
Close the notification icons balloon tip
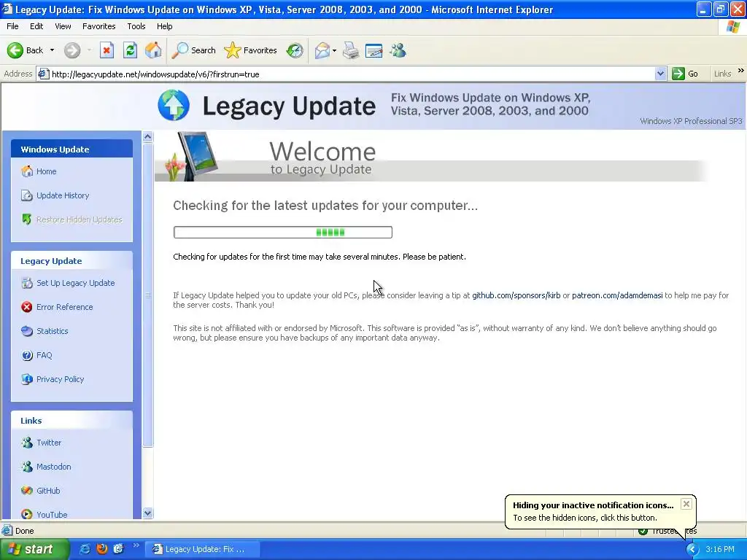pyautogui.click(x=686, y=504)
